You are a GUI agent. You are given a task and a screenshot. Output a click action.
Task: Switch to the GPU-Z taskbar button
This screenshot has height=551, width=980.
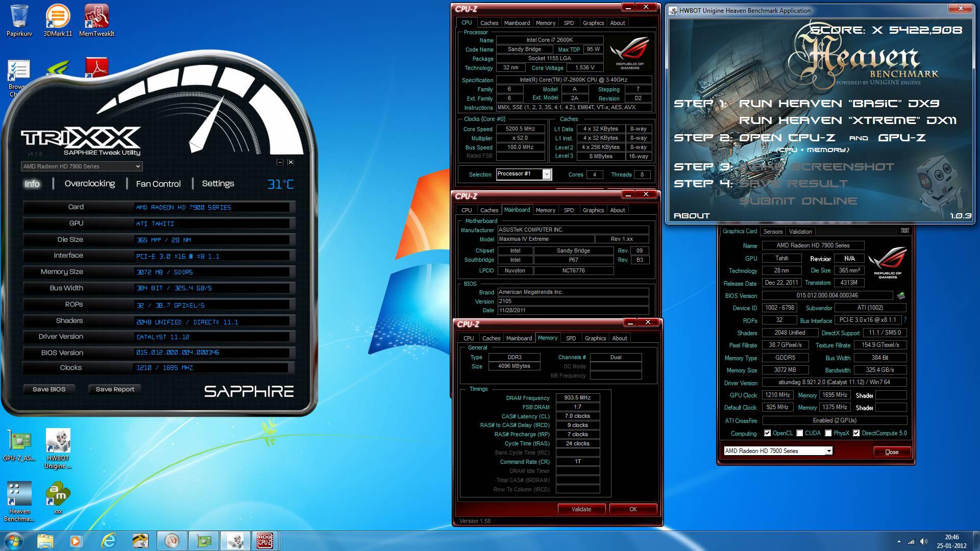pos(203,540)
